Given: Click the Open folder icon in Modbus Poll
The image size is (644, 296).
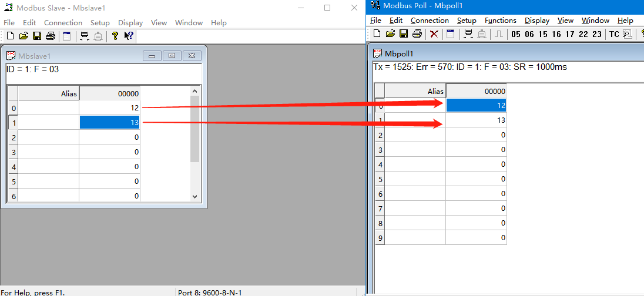Looking at the screenshot, I should [x=390, y=34].
